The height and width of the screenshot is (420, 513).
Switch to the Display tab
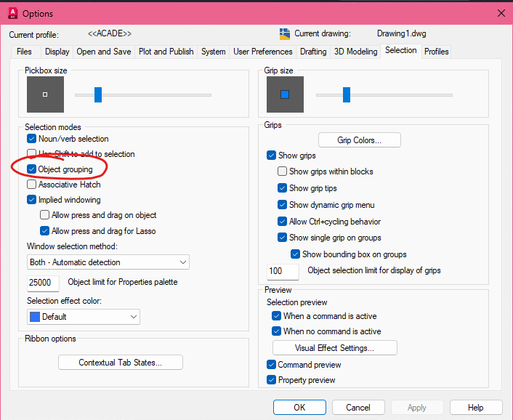click(57, 52)
